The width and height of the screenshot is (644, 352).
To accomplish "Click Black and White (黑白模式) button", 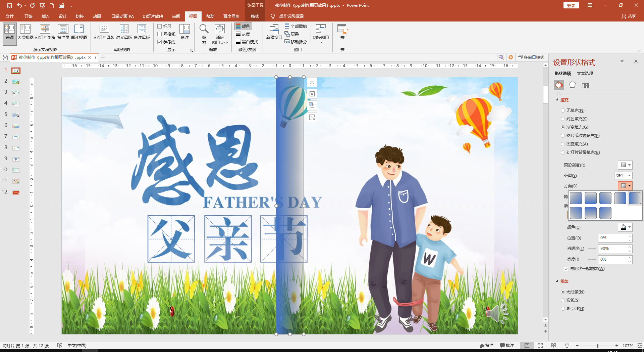I will (247, 42).
